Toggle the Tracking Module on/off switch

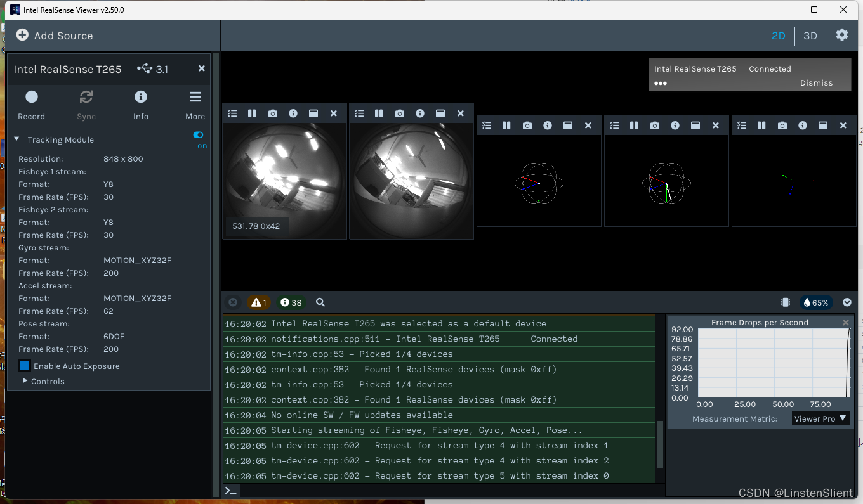pyautogui.click(x=199, y=135)
